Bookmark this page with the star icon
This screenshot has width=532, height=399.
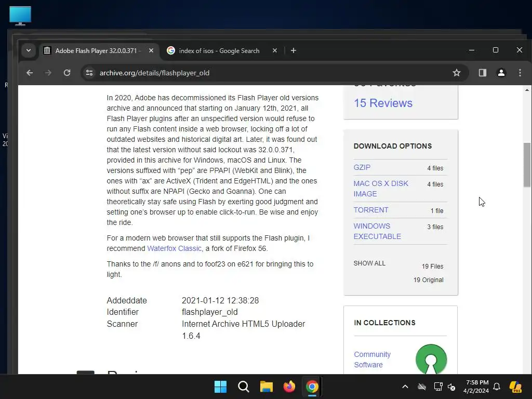point(457,73)
